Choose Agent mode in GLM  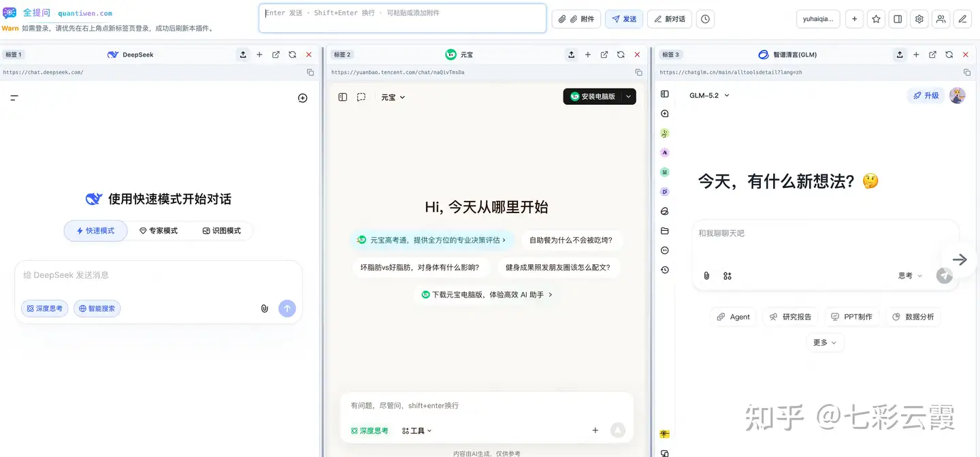click(733, 317)
